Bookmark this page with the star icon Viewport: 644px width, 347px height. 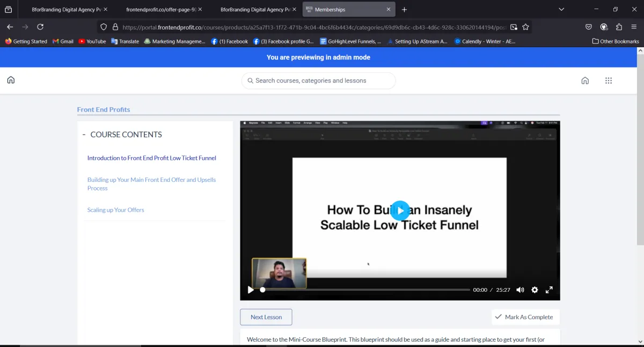[525, 27]
